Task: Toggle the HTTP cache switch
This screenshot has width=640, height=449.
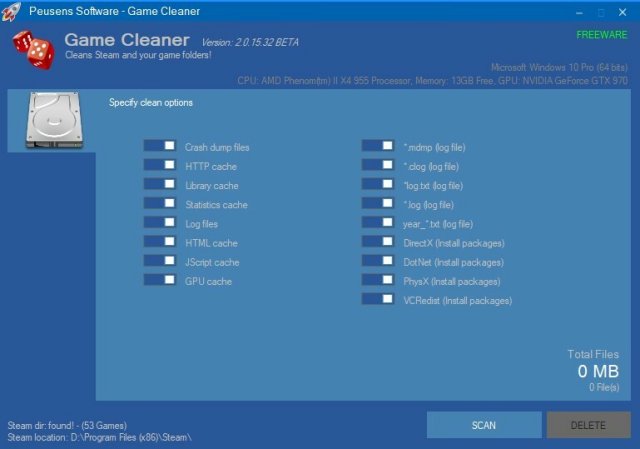Action: (160, 165)
